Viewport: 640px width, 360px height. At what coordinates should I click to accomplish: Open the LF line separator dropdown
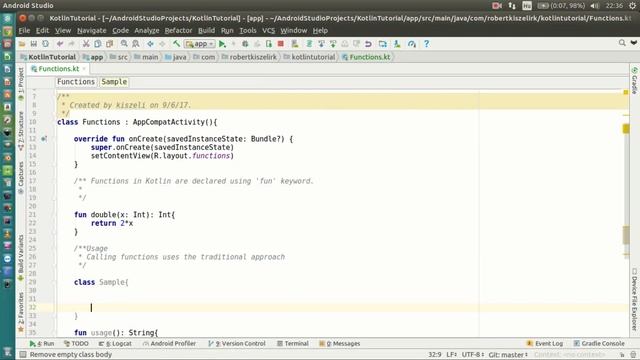pos(451,355)
